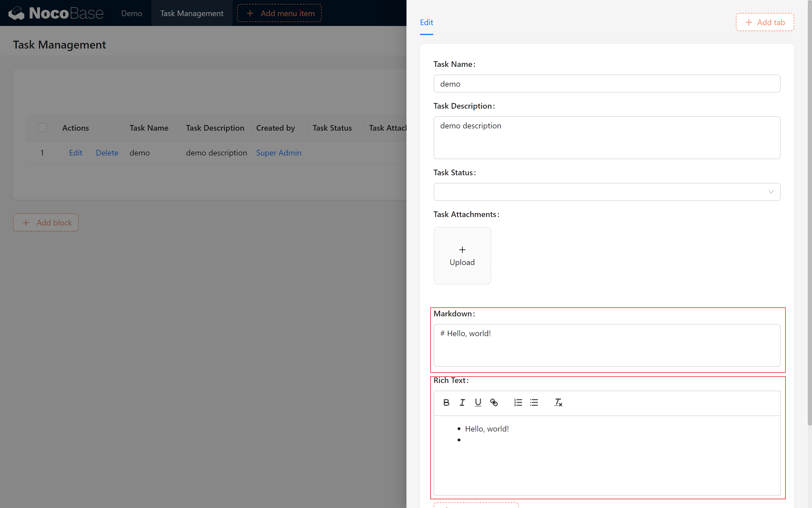The height and width of the screenshot is (508, 812).
Task: Click the Add menu item button
Action: tap(279, 13)
